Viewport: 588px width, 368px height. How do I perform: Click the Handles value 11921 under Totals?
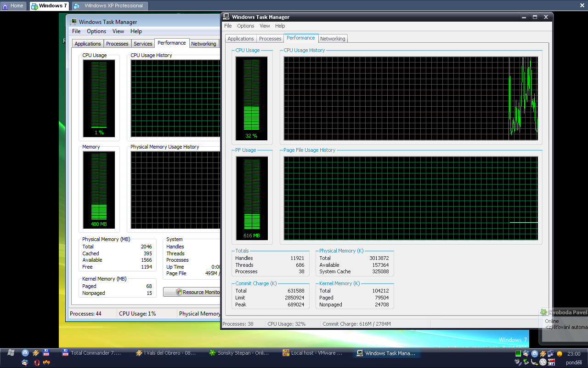(x=297, y=258)
